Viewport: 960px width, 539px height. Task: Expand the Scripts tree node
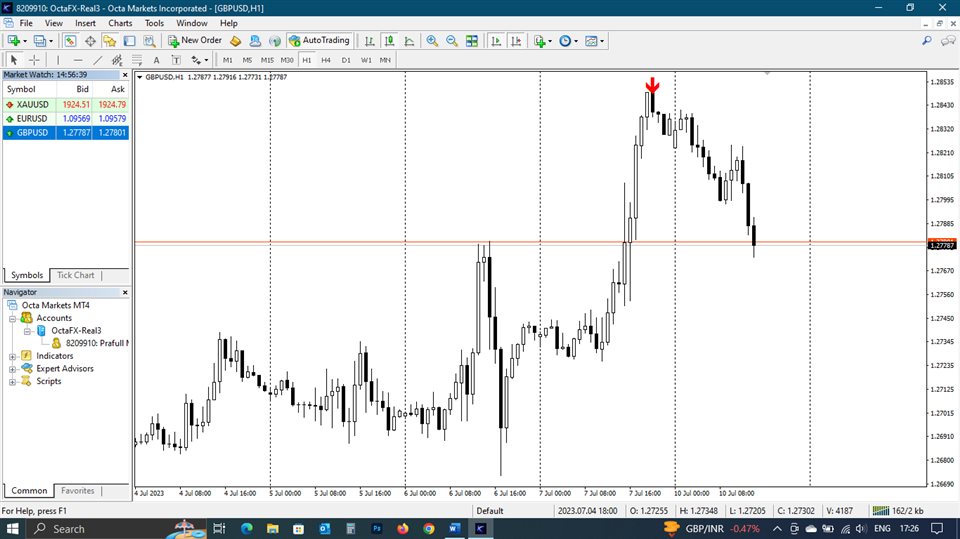(12, 382)
